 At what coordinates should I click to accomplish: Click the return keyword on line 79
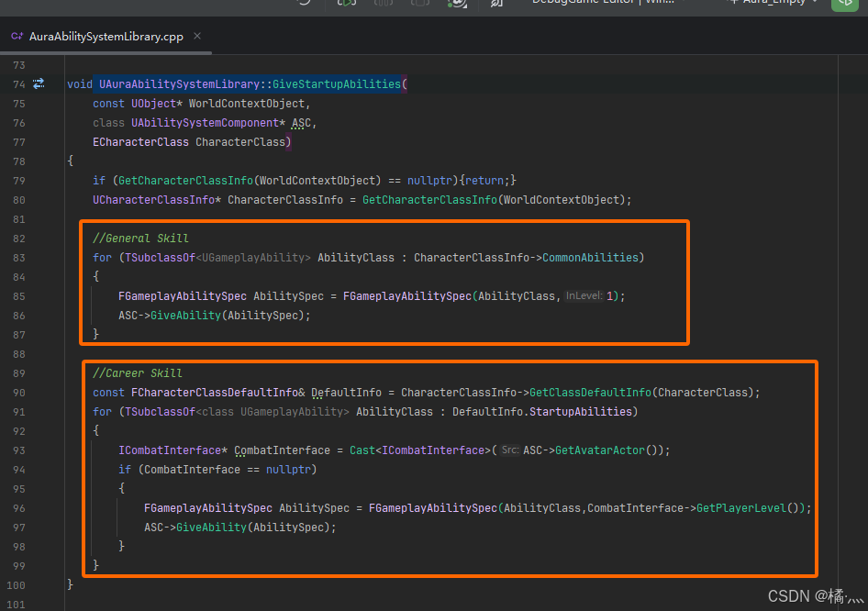tap(484, 181)
